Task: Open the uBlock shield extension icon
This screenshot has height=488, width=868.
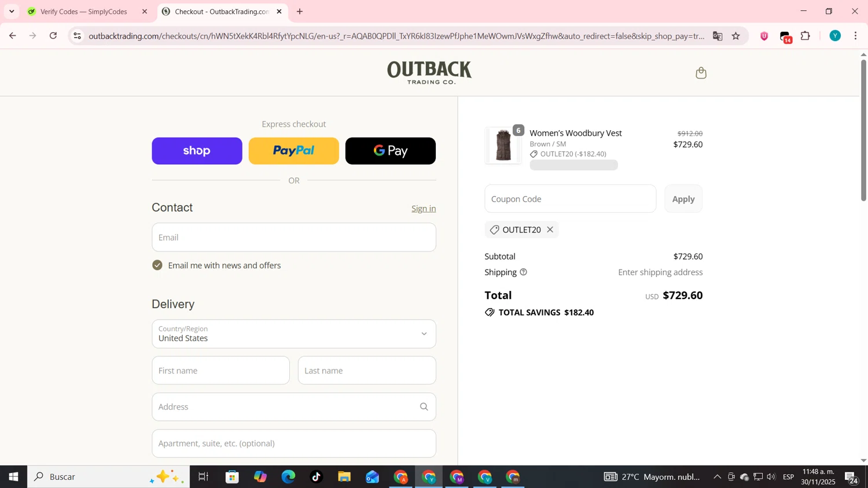Action: click(764, 36)
